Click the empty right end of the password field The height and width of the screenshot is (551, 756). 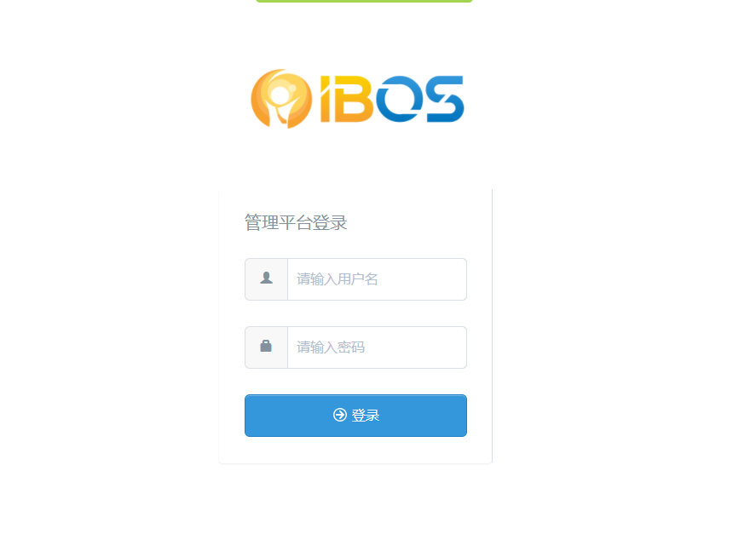tap(429, 347)
